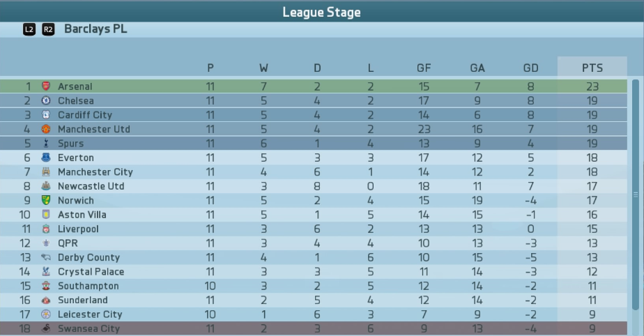644x336 pixels.
Task: Select the Manchester Utd crest icon
Action: point(46,129)
